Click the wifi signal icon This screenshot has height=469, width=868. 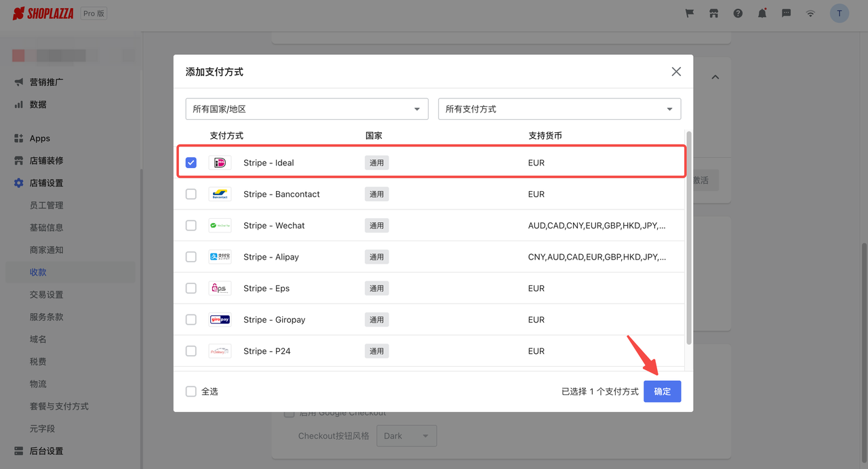click(x=810, y=13)
